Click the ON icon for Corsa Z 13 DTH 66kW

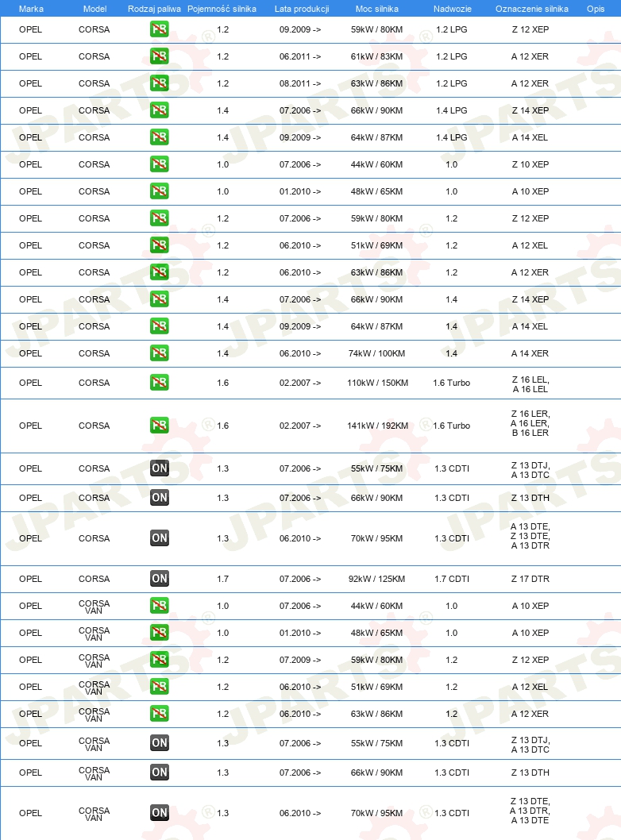point(159,498)
